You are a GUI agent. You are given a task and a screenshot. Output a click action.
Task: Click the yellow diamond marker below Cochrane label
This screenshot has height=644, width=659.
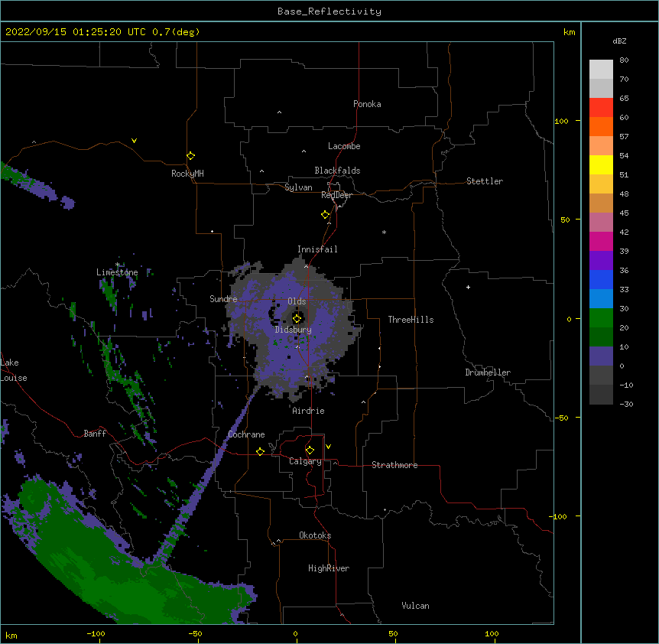click(x=260, y=451)
